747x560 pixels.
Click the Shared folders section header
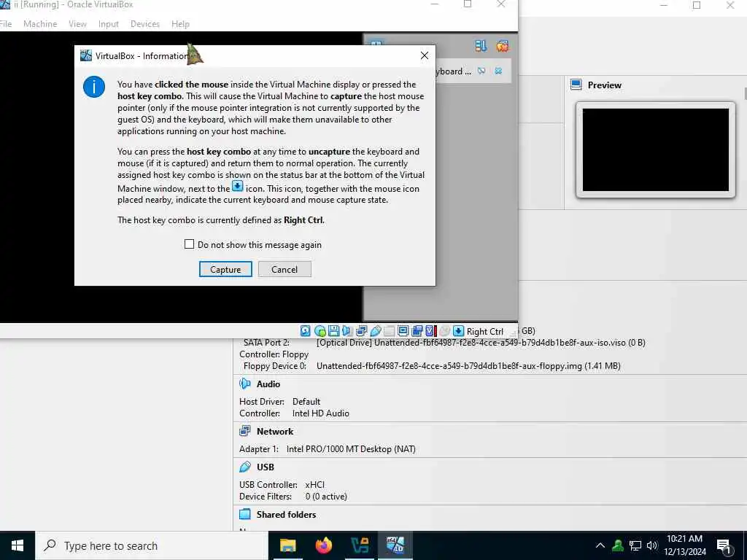pyautogui.click(x=286, y=514)
